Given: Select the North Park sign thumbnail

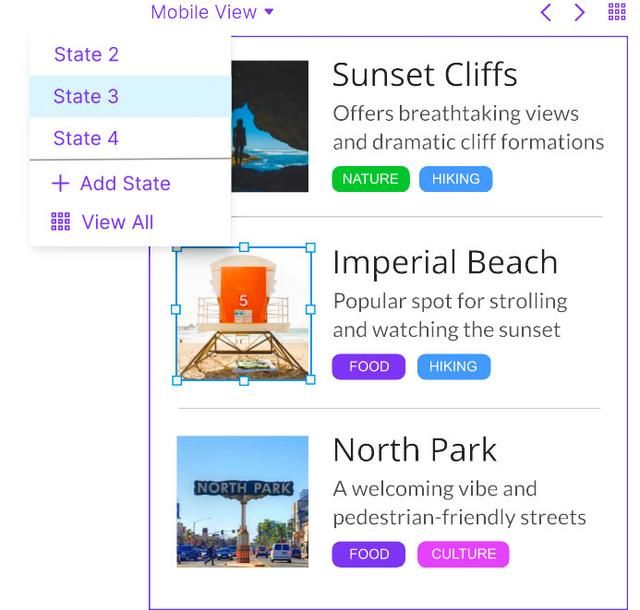Looking at the screenshot, I should pyautogui.click(x=243, y=501).
